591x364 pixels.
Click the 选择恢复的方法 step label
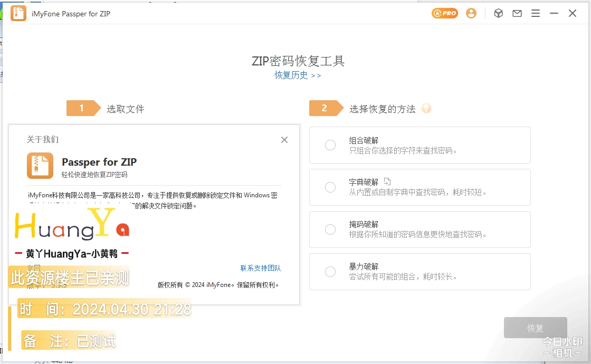[382, 109]
